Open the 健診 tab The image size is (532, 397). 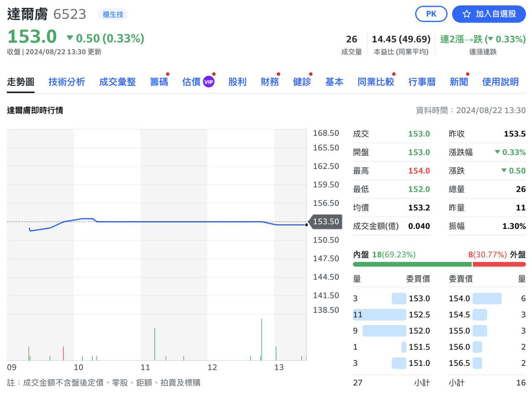click(x=302, y=82)
